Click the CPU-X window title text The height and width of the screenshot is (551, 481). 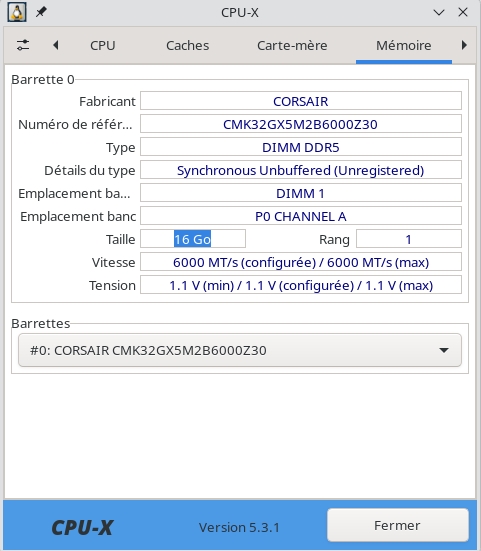coord(240,13)
